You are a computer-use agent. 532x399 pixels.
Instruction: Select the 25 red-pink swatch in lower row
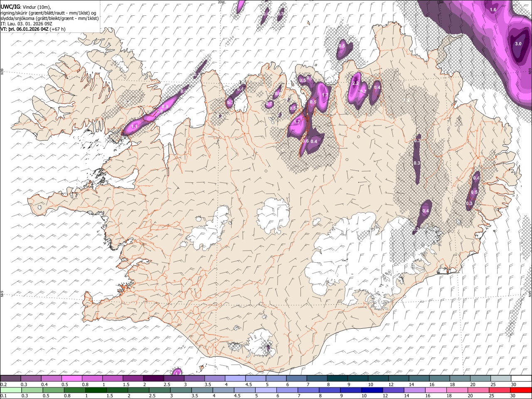pyautogui.click(x=499, y=390)
